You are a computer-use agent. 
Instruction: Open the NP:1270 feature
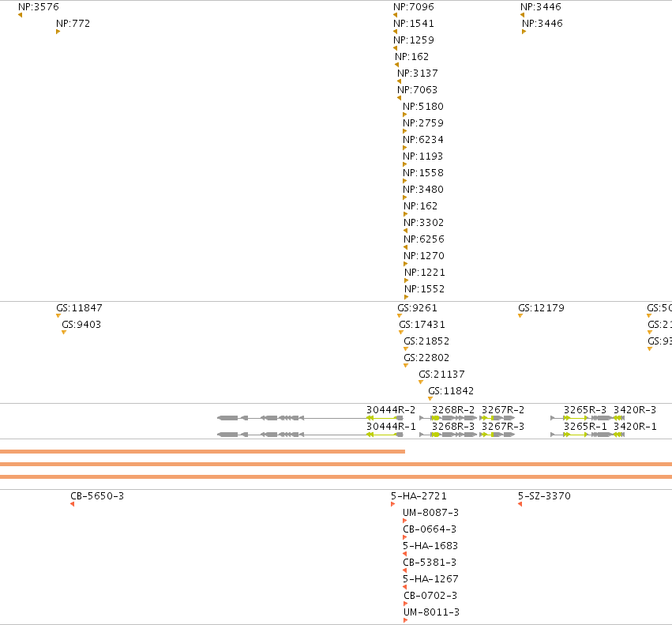pos(424,256)
